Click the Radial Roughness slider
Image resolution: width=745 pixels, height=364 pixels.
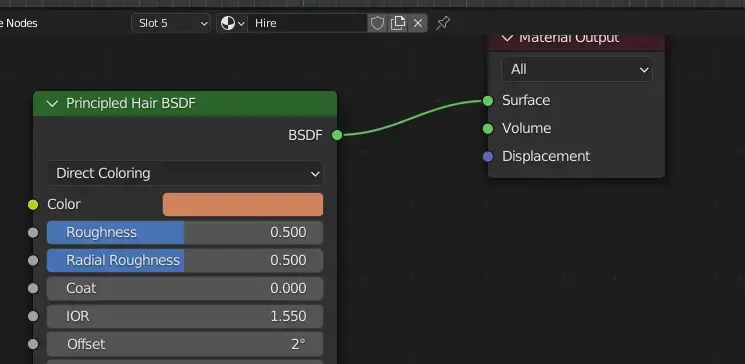[x=185, y=260]
